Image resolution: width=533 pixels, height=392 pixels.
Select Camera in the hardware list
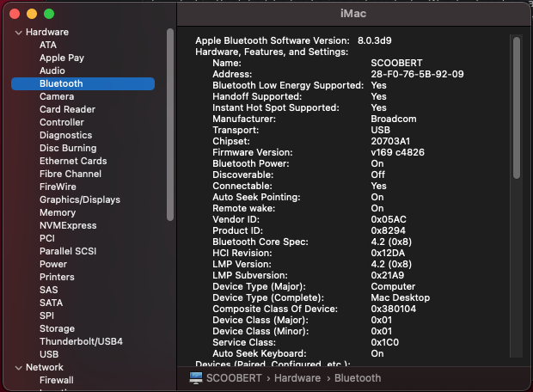click(x=57, y=96)
